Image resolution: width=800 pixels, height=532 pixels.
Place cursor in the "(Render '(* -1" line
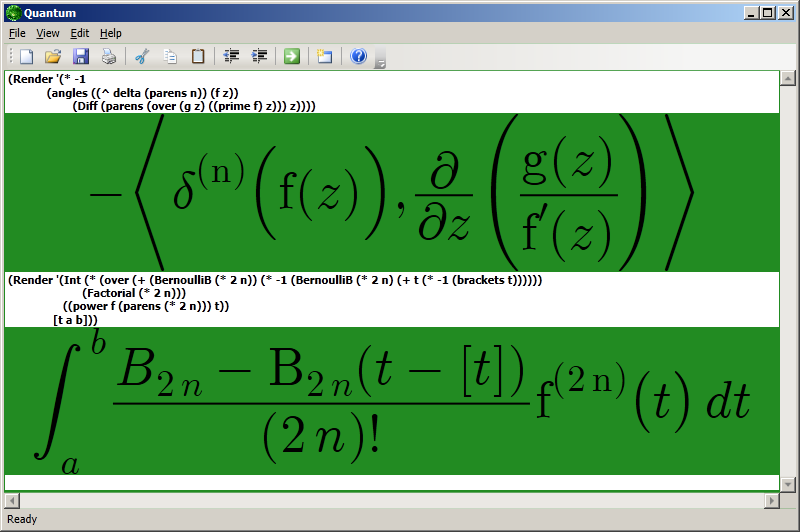47,79
